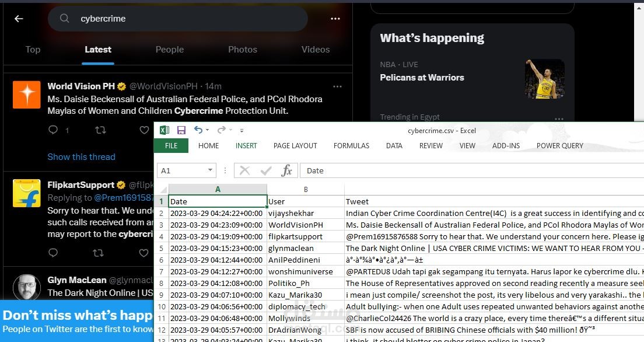Viewport: 644px width, 342px height.
Task: Like the FlipkartSupport tweet
Action: click(x=143, y=252)
